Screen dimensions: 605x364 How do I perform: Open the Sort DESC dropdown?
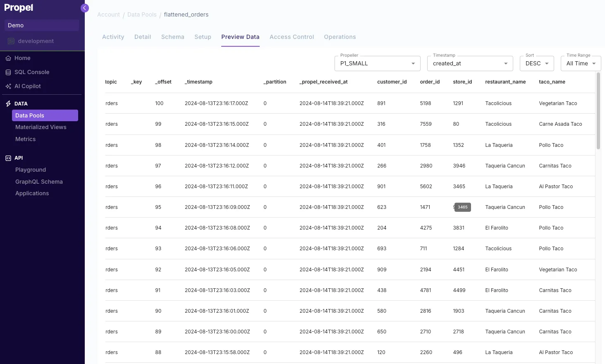[x=537, y=64]
